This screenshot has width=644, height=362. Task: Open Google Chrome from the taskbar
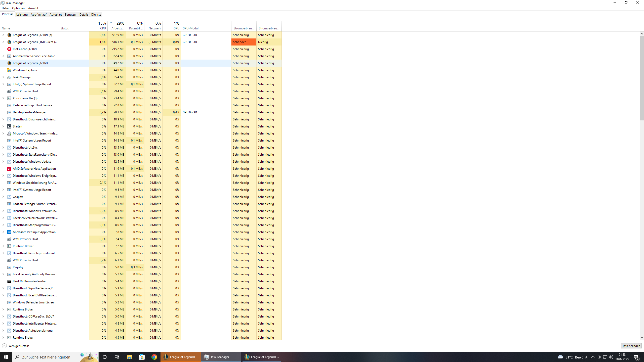(x=154, y=357)
